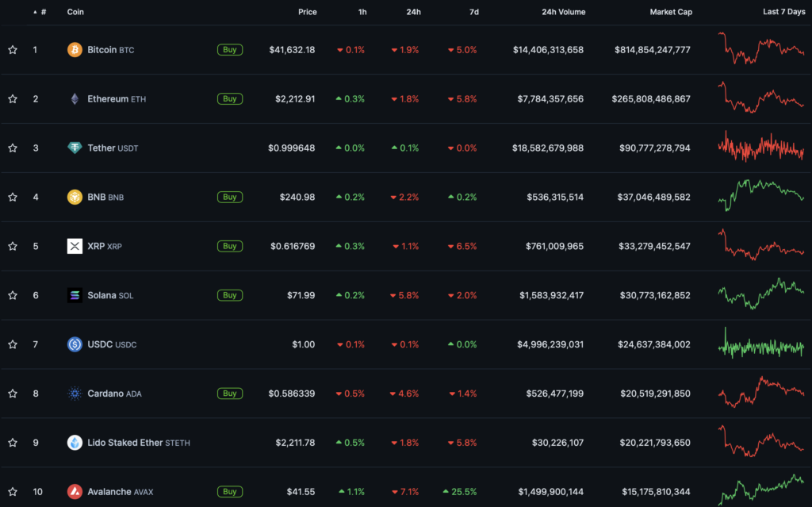Toggle the star next to Tether

(13, 148)
